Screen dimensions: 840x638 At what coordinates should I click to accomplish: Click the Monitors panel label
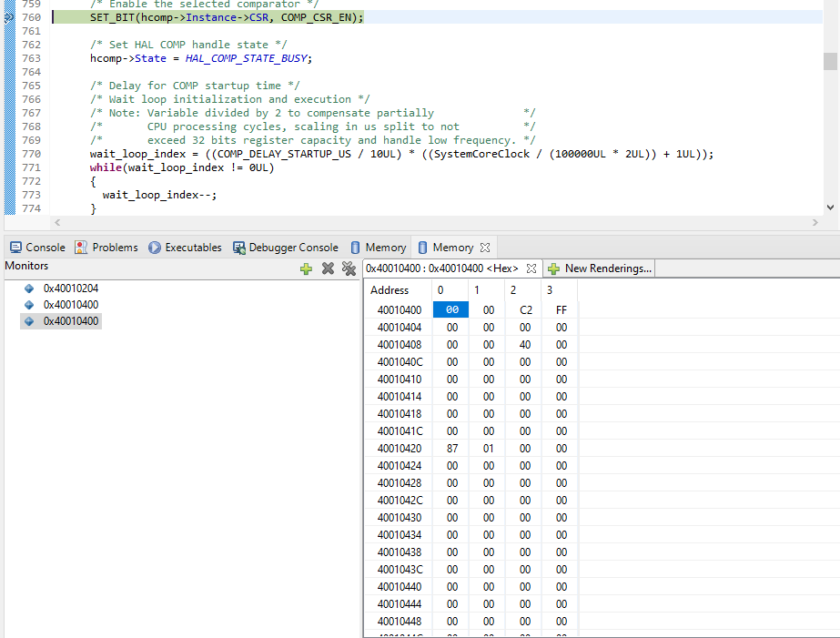26,266
